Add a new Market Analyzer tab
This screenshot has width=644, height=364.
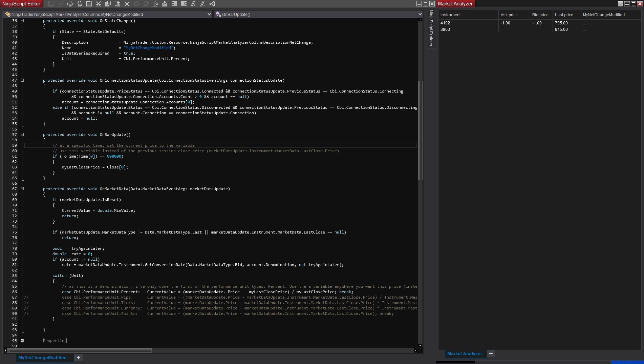coord(491,353)
